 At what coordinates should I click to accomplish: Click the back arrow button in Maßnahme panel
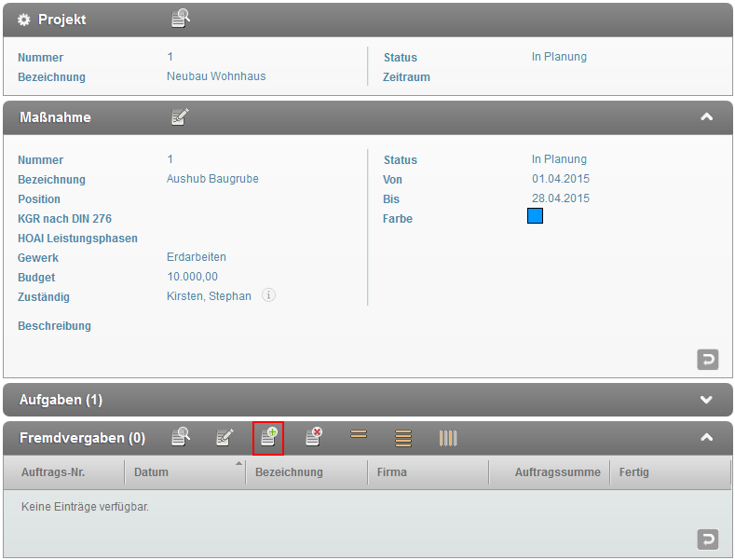click(x=708, y=359)
